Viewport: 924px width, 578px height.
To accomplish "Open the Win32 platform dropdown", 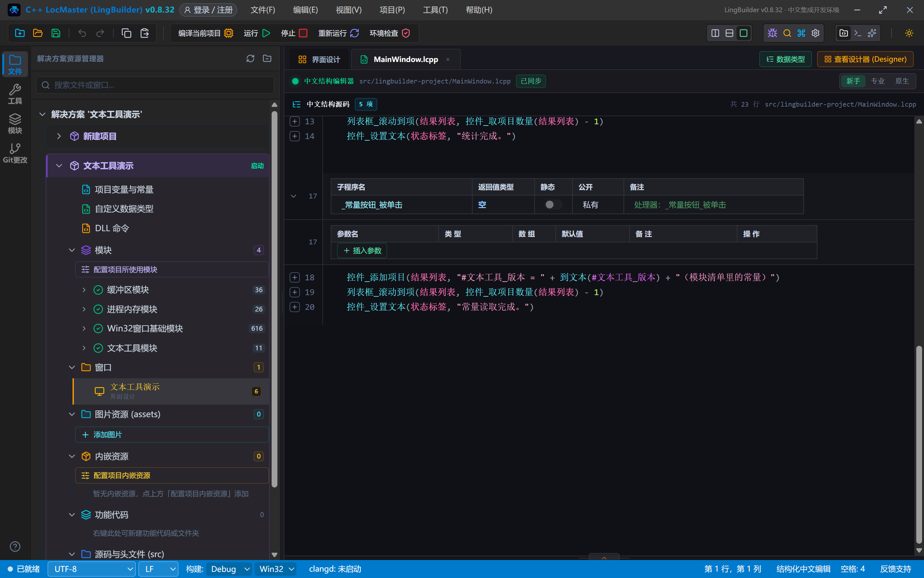I will (x=276, y=569).
